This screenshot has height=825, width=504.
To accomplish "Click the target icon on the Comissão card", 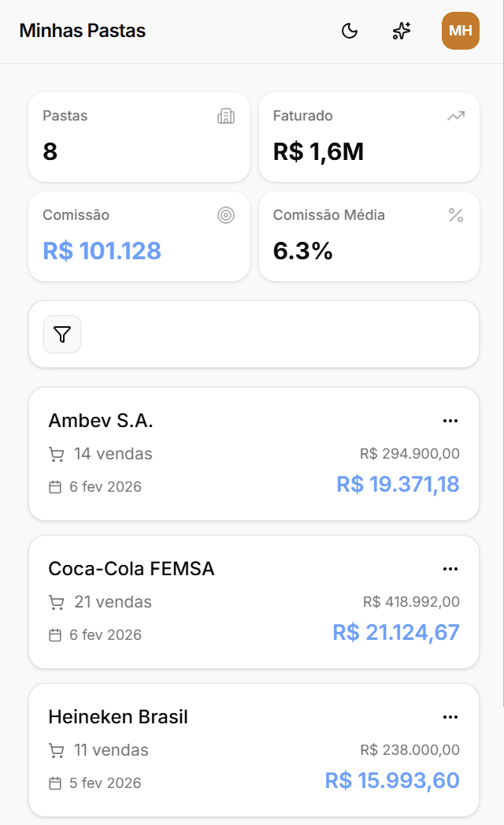I will pos(227,214).
